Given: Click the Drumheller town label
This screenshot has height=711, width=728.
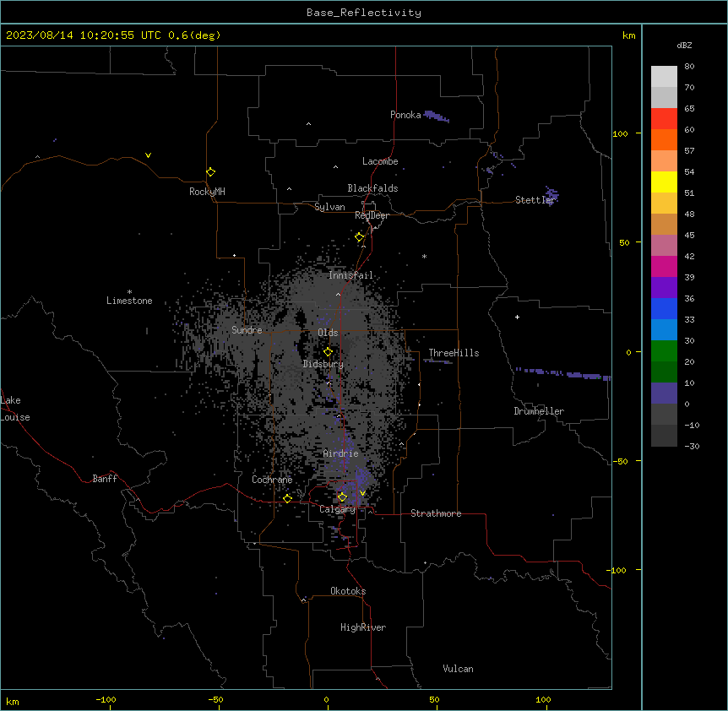Looking at the screenshot, I should (539, 411).
